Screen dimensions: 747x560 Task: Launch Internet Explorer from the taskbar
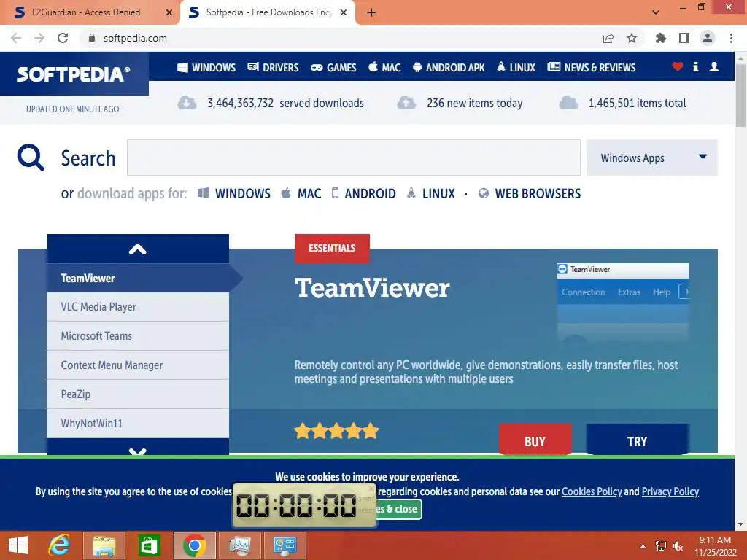click(59, 545)
